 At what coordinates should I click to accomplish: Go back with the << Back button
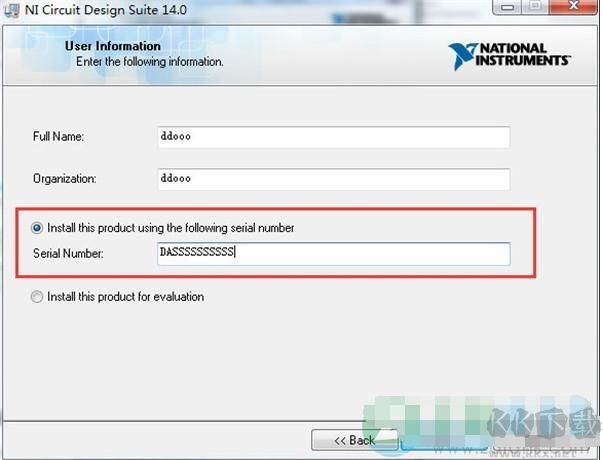point(355,440)
